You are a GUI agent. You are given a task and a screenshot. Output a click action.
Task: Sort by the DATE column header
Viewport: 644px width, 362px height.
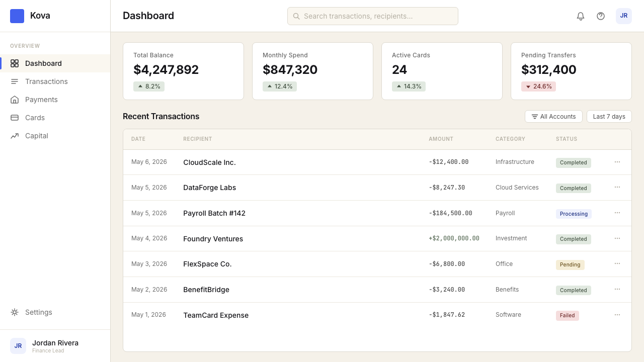tap(138, 139)
